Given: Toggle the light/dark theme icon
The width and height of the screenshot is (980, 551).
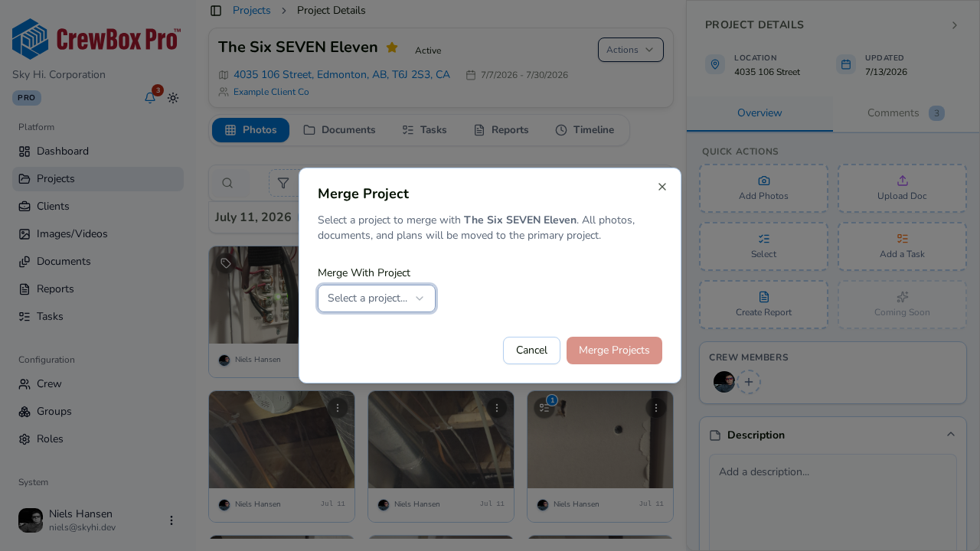Looking at the screenshot, I should click(x=173, y=98).
